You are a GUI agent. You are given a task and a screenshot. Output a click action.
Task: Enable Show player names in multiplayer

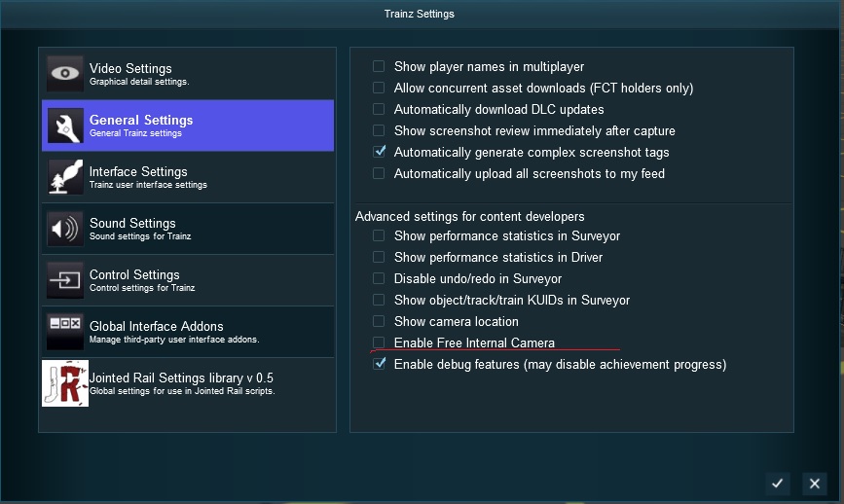tap(379, 66)
